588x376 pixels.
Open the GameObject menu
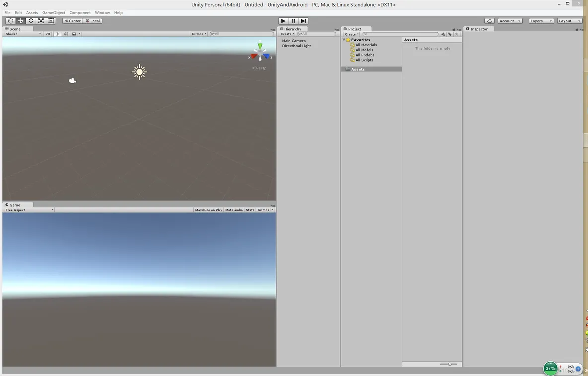tap(54, 13)
